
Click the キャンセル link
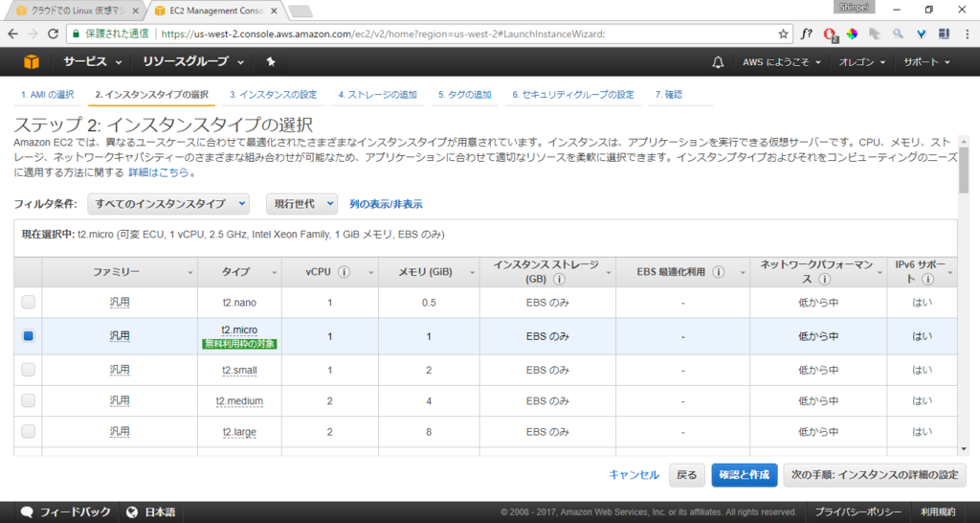pos(634,475)
